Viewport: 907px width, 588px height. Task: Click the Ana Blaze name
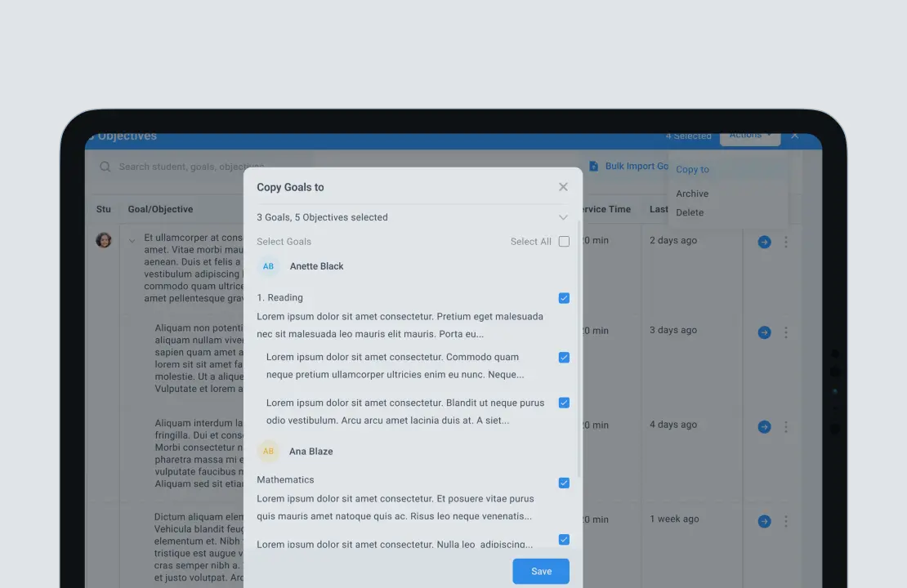click(x=311, y=452)
